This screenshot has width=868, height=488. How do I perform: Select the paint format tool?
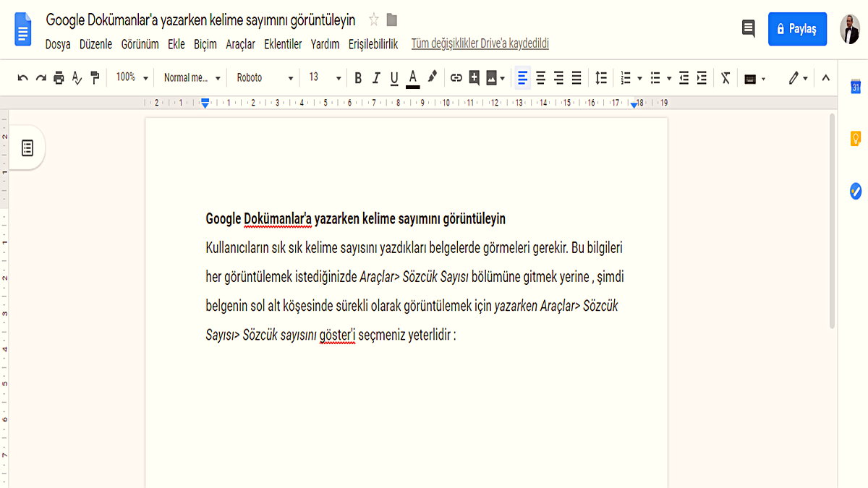[x=95, y=78]
